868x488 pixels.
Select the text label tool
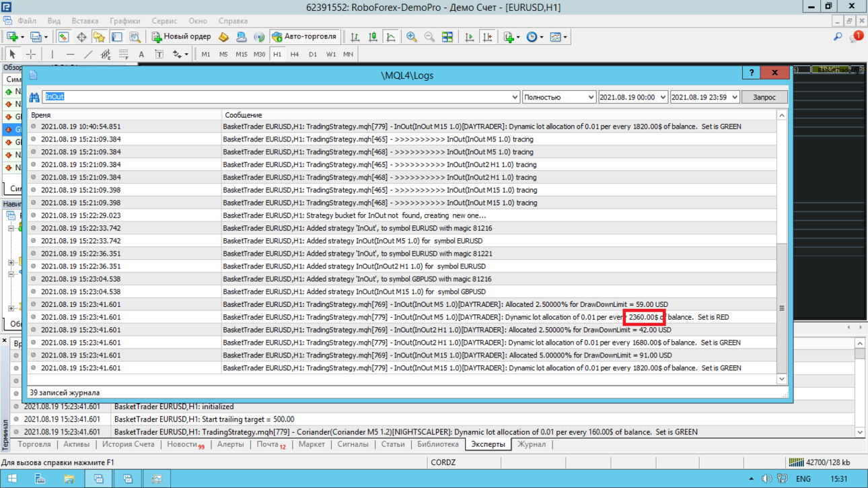click(x=141, y=54)
